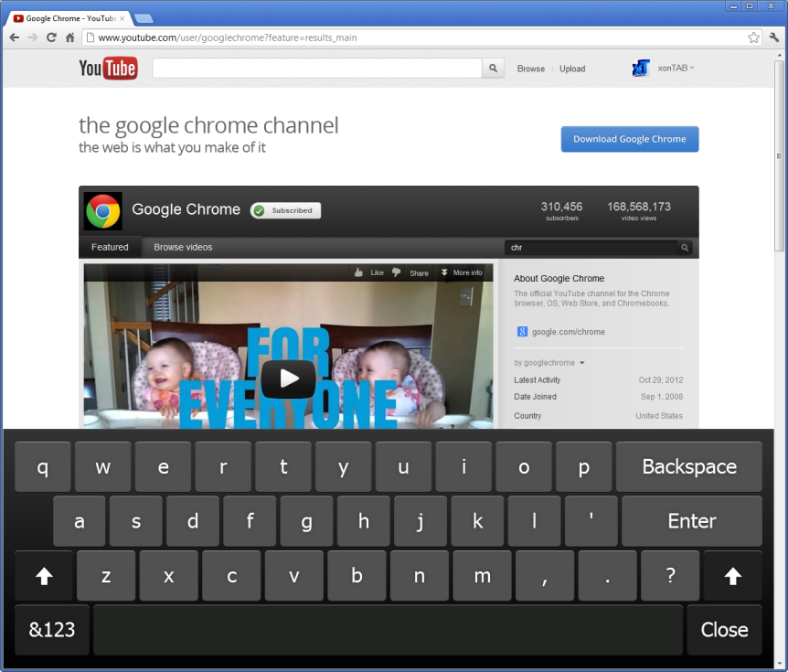The width and height of the screenshot is (788, 672).
Task: Tap the q key
Action: click(43, 467)
